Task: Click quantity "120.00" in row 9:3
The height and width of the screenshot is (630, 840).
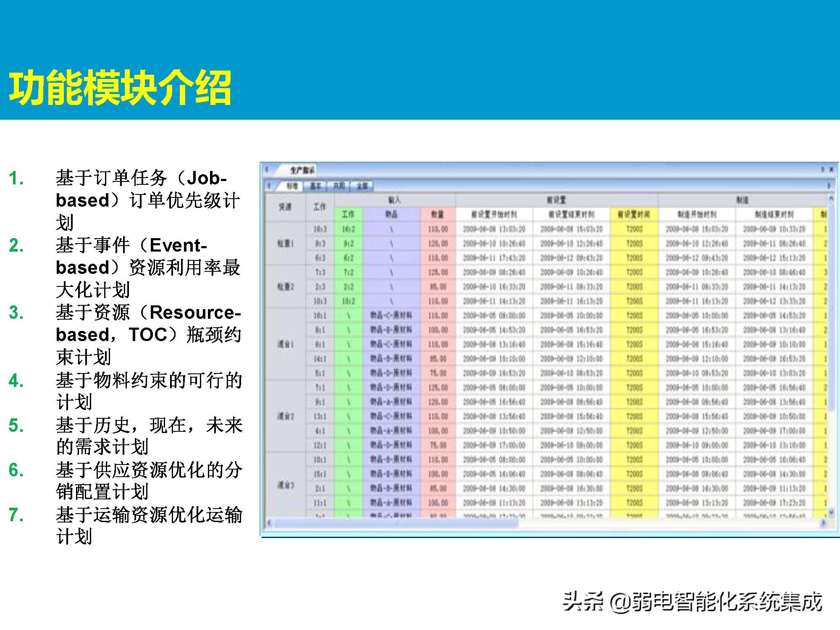Action: [x=438, y=244]
